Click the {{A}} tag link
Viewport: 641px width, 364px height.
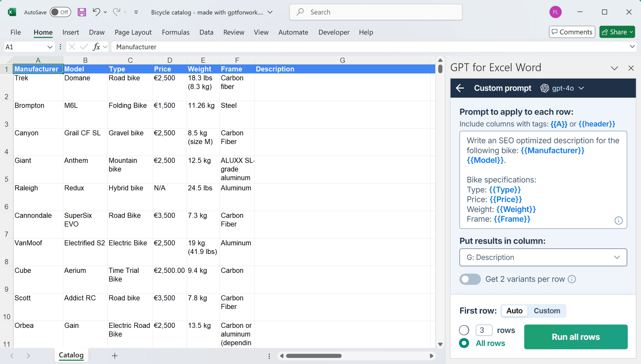point(559,124)
